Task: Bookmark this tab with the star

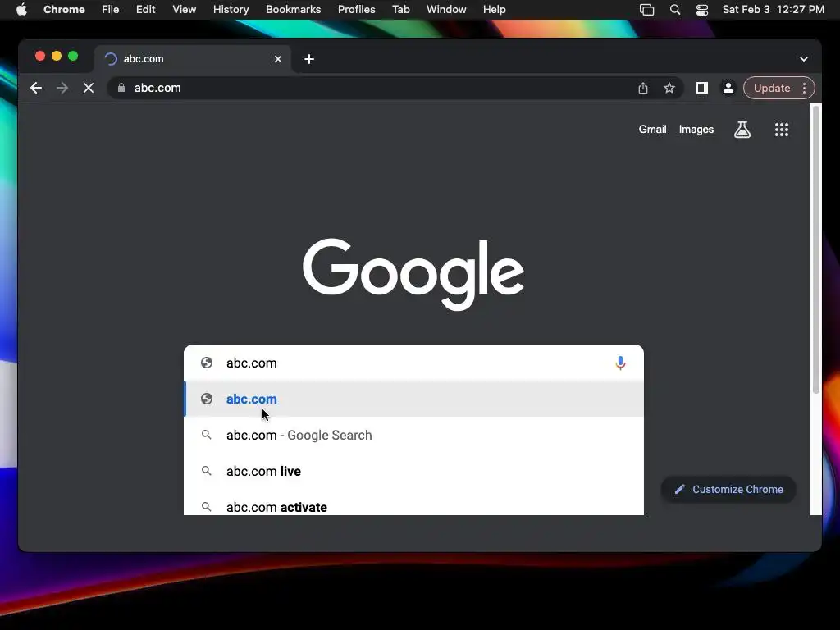Action: tap(669, 88)
